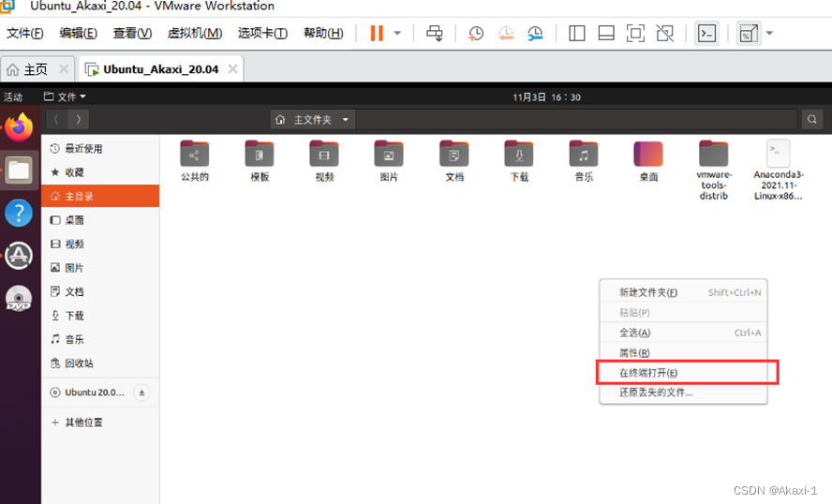Image resolution: width=832 pixels, height=504 pixels.
Task: Open the 编辑(E) menu
Action: point(78,33)
